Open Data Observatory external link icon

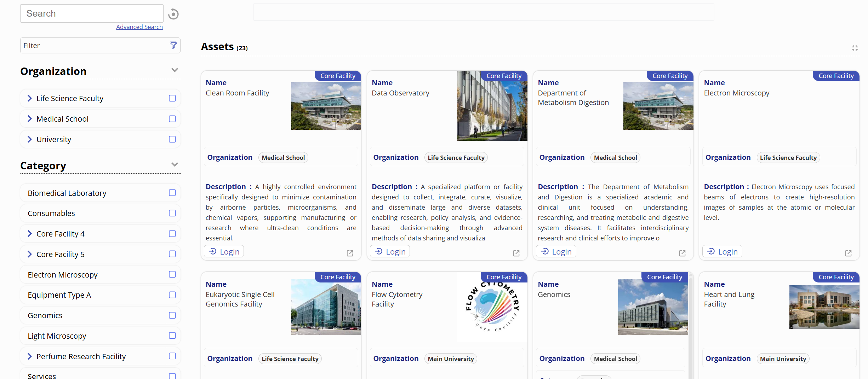click(x=516, y=253)
